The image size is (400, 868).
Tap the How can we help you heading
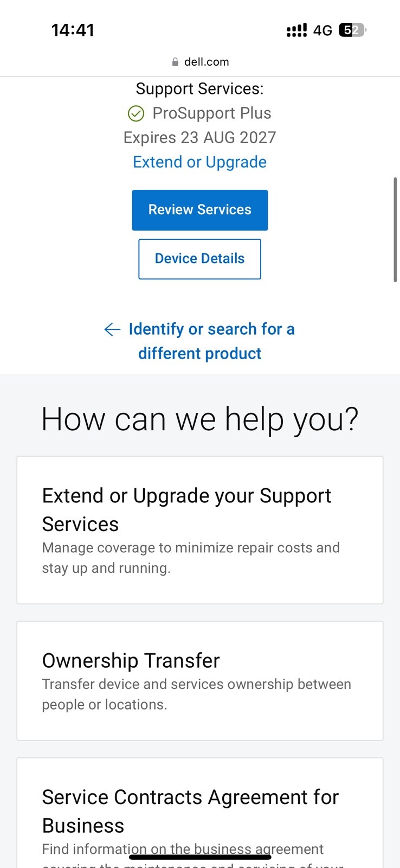(x=200, y=420)
